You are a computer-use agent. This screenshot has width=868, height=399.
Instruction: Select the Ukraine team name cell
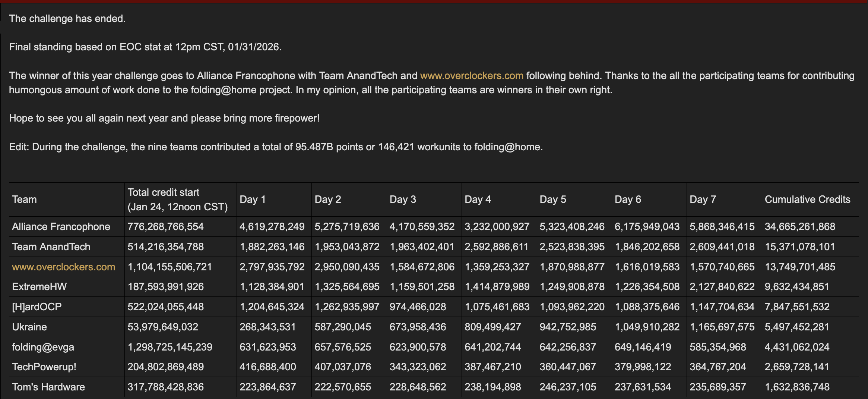click(x=29, y=327)
